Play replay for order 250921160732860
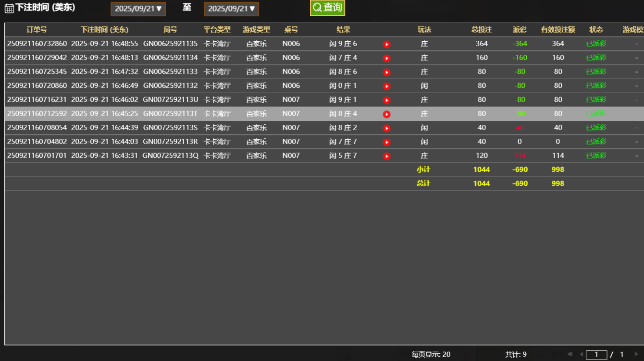This screenshot has height=361, width=644. point(386,44)
